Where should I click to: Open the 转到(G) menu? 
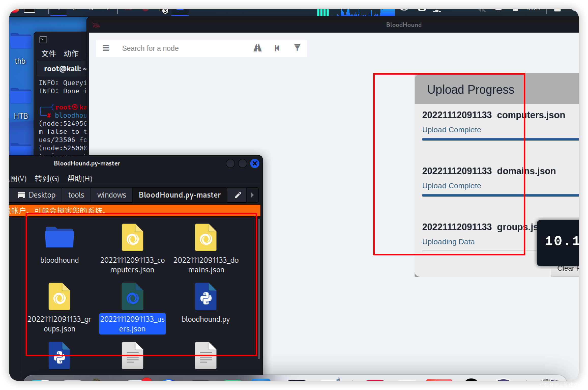pyautogui.click(x=47, y=178)
